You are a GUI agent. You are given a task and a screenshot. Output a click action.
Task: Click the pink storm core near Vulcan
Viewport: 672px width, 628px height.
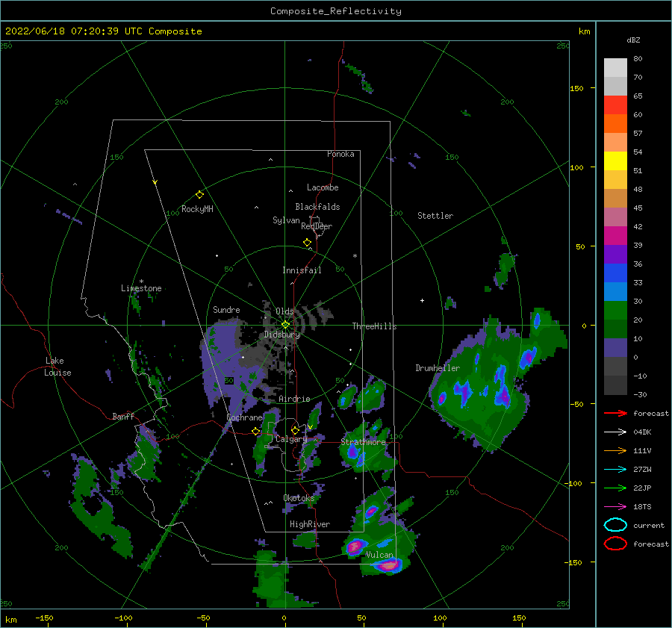coord(388,565)
